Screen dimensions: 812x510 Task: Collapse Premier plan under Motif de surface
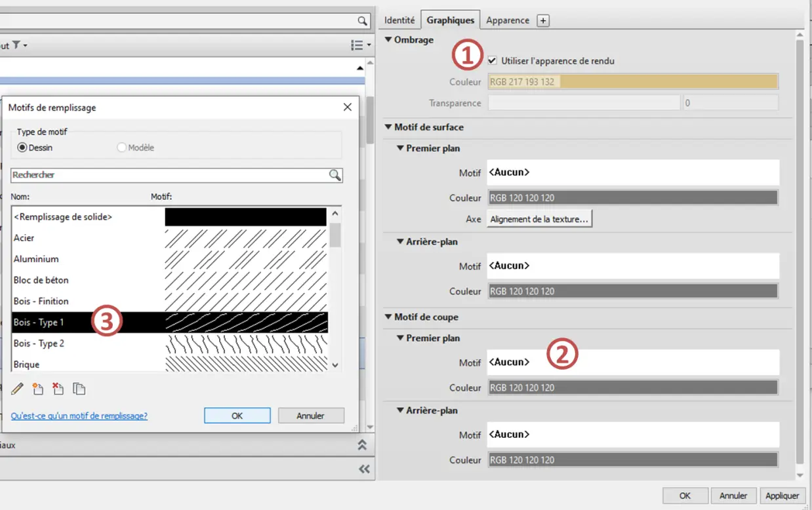pos(400,148)
